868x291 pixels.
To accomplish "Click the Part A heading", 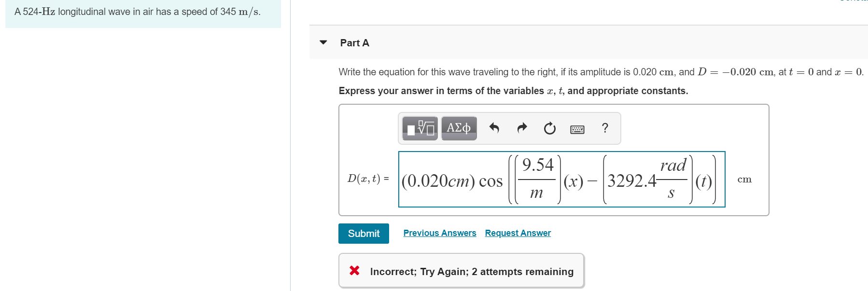I will (x=354, y=43).
